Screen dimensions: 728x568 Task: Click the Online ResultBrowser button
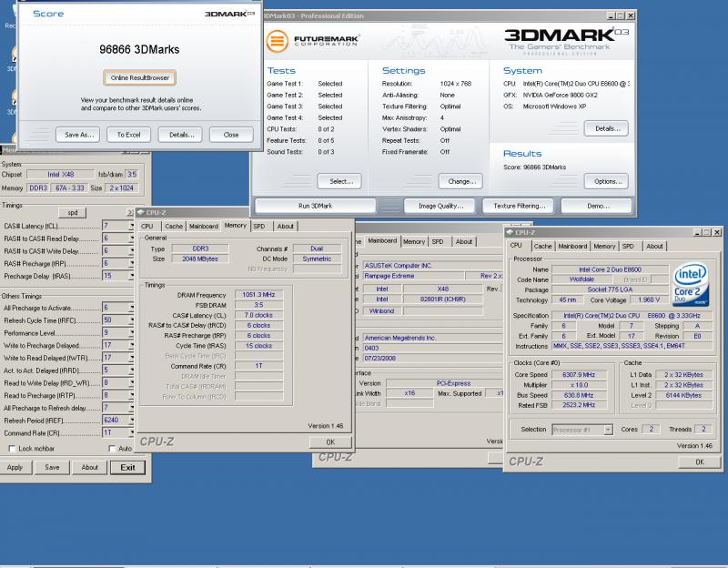[140, 77]
